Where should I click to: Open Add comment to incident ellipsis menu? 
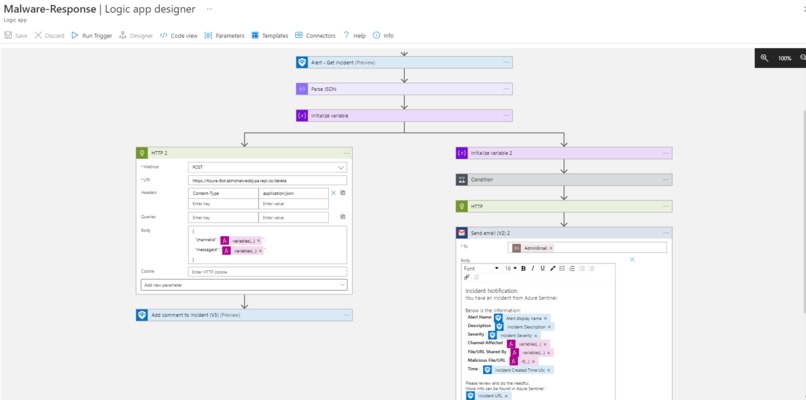(x=346, y=315)
